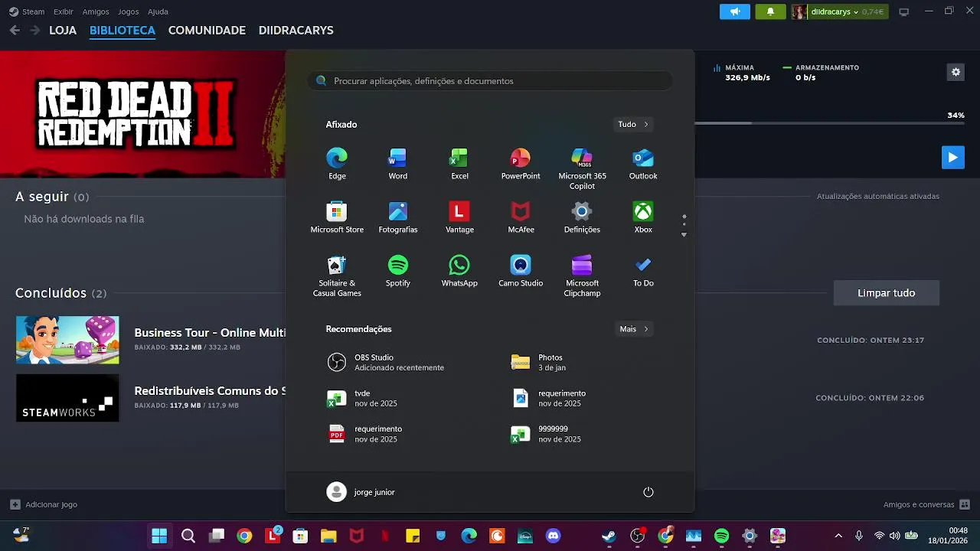Click Red Dead Redemption II banner
The image size is (980, 551).
point(142,114)
